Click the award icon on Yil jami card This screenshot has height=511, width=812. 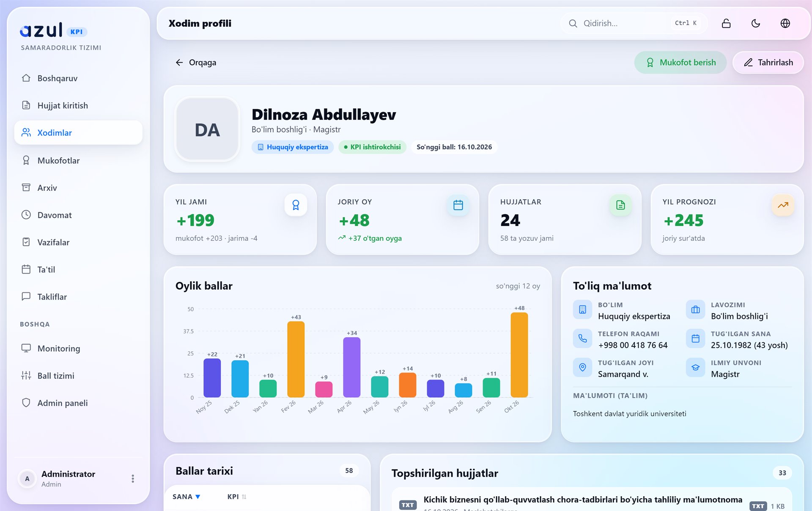[x=296, y=205]
